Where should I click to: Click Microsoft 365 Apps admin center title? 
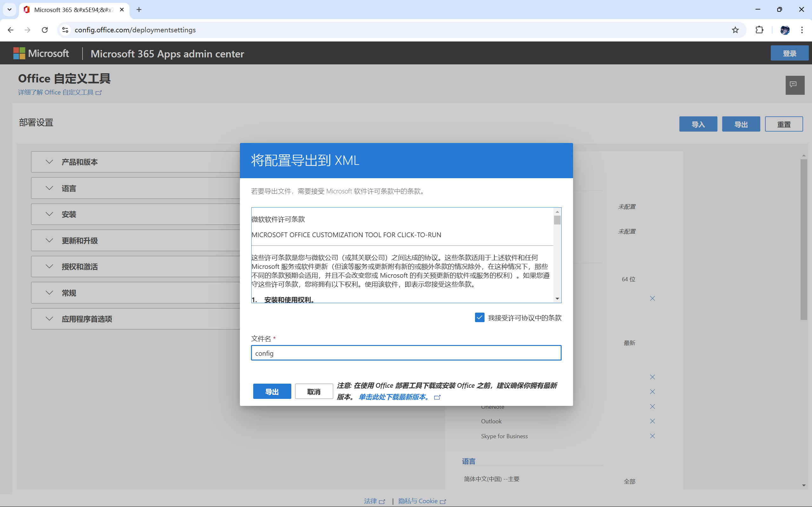click(167, 54)
